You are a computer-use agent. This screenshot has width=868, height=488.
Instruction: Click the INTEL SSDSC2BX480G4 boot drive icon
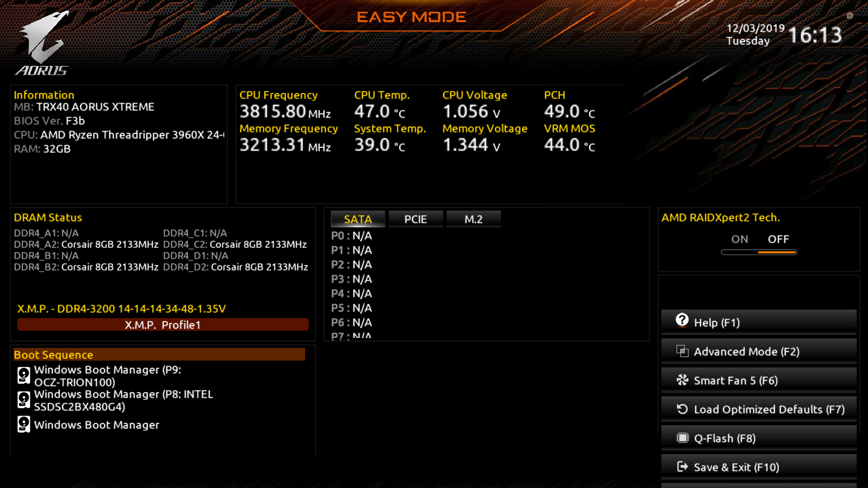pos(24,399)
